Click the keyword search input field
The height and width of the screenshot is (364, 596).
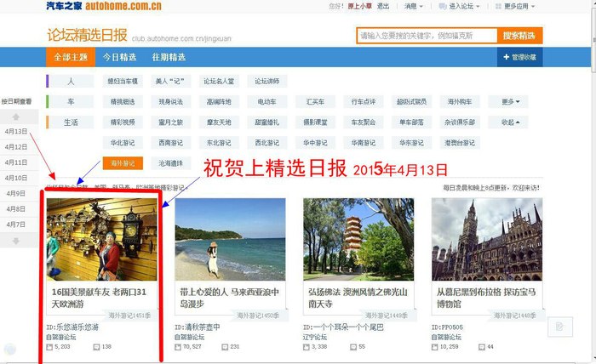426,36
